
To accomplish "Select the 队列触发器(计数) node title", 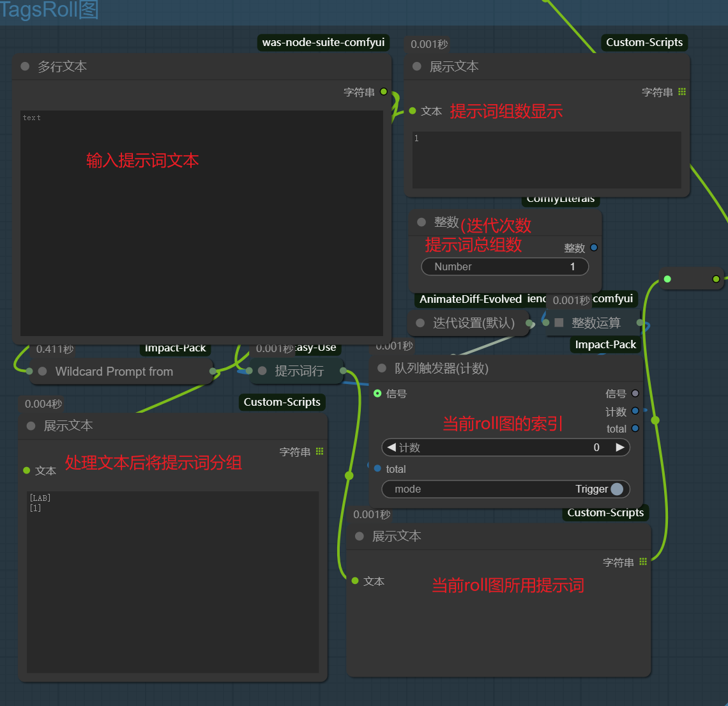I will pyautogui.click(x=441, y=368).
